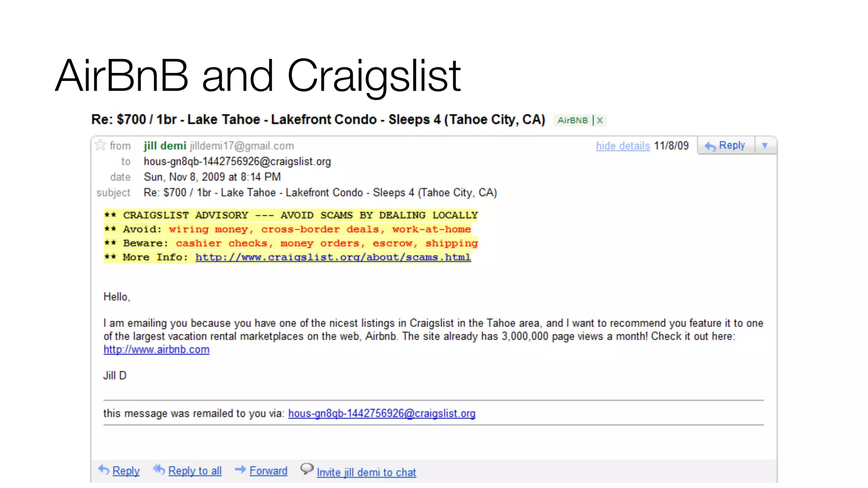Open the dropdown arrow next to Reply
Screen dimensions: 868x488
765,145
